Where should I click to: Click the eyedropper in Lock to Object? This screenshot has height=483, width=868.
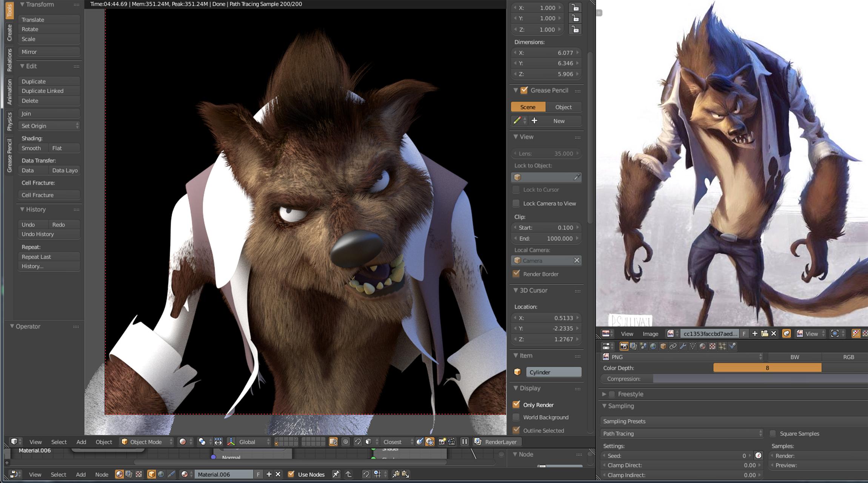point(577,177)
